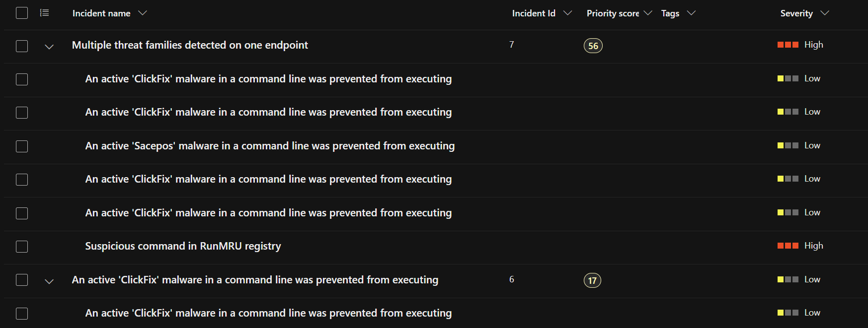Screen dimensions: 868x328
Task: Open the Suspicious command in RunMRU registry alert
Action: (183, 246)
